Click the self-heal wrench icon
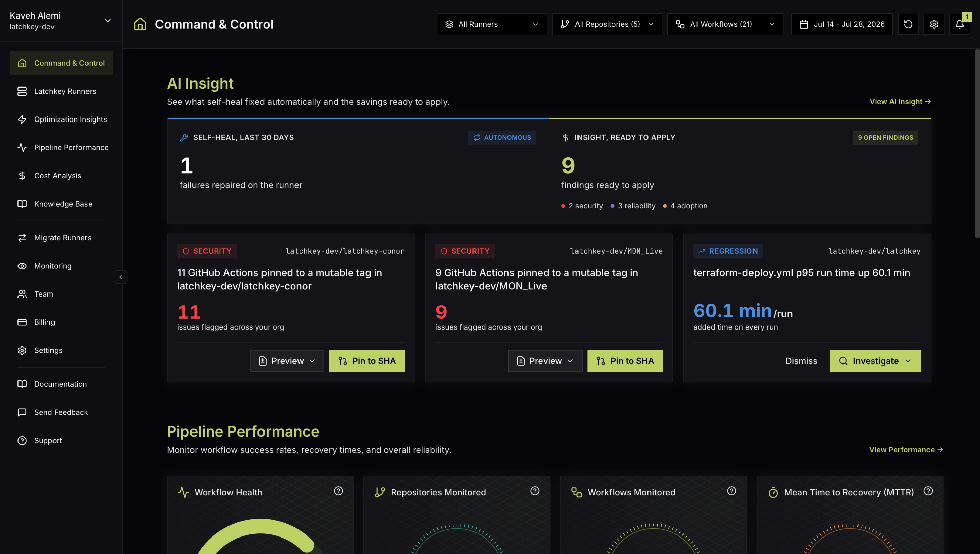The height and width of the screenshot is (554, 980). [184, 137]
